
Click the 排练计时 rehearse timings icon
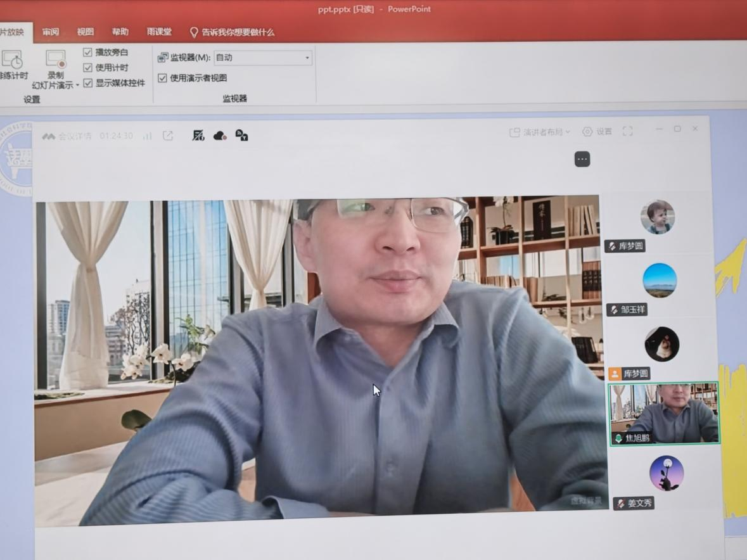tap(11, 60)
